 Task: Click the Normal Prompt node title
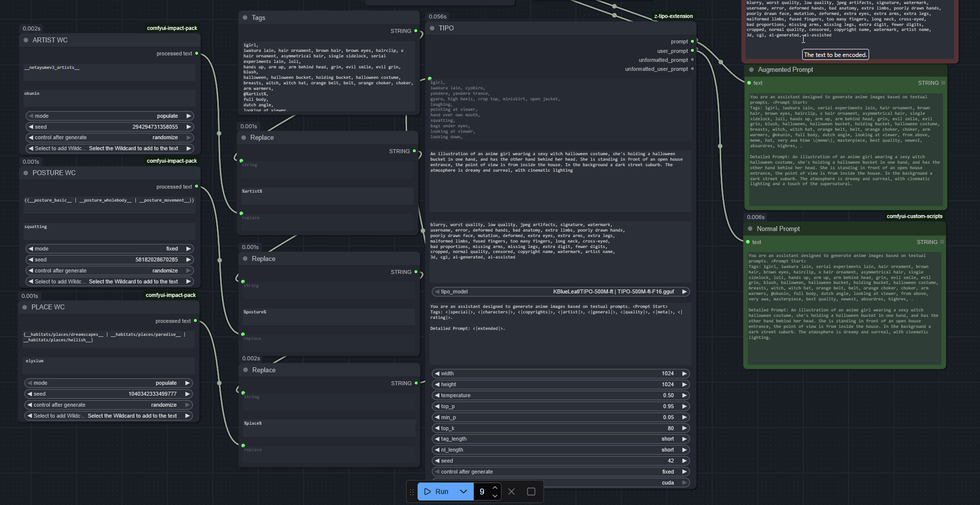(x=778, y=229)
